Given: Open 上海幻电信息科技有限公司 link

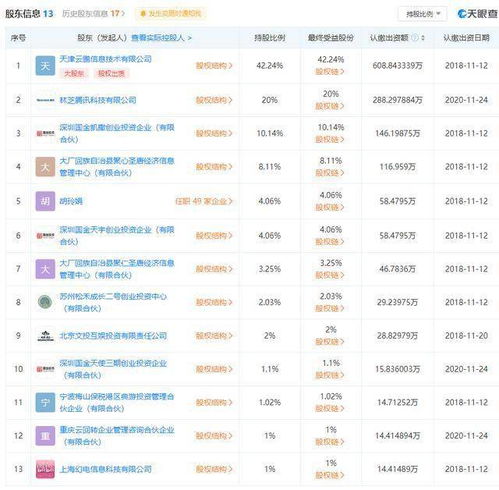Looking at the screenshot, I should pos(105,469).
